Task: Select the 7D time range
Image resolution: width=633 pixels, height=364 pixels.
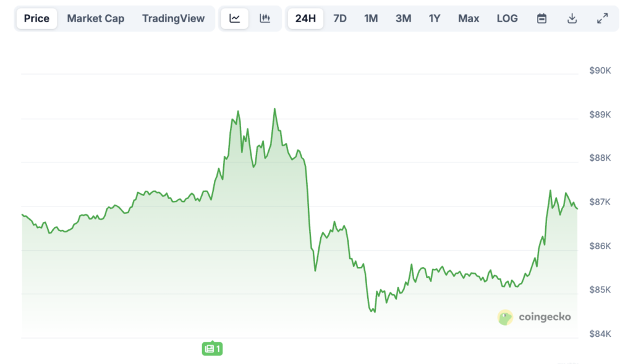Action: [x=340, y=19]
